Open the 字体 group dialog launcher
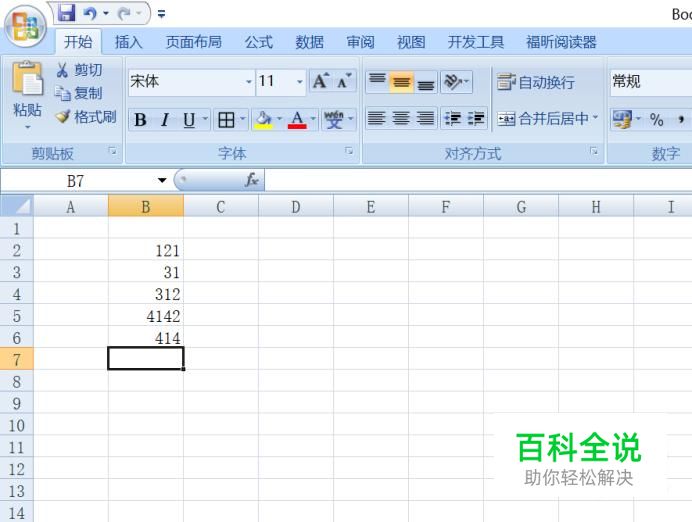Viewport: 692px width, 522px height. pos(349,151)
